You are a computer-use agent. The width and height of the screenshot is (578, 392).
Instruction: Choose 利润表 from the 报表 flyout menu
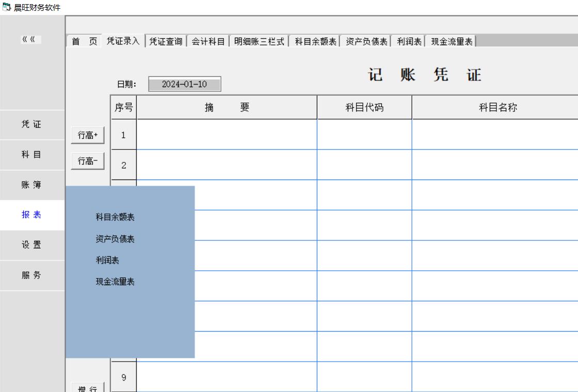point(107,260)
